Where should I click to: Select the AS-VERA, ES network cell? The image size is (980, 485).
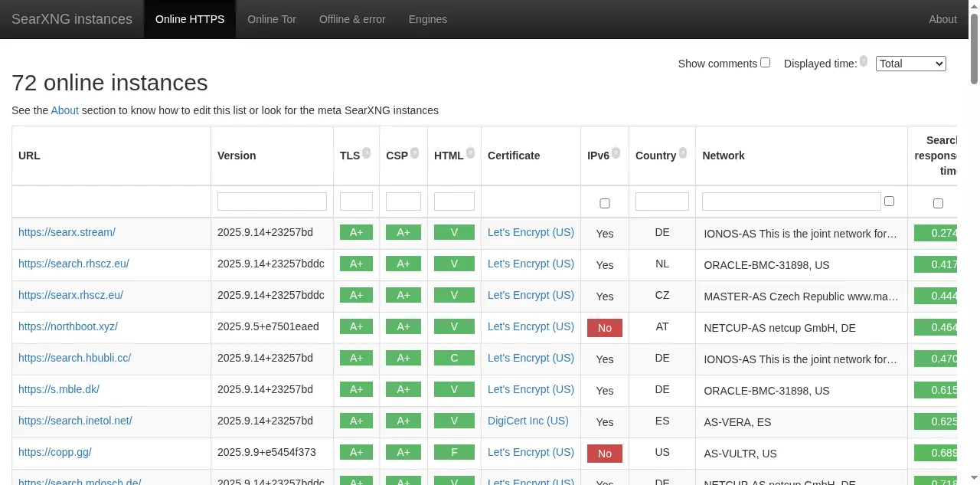(802, 422)
